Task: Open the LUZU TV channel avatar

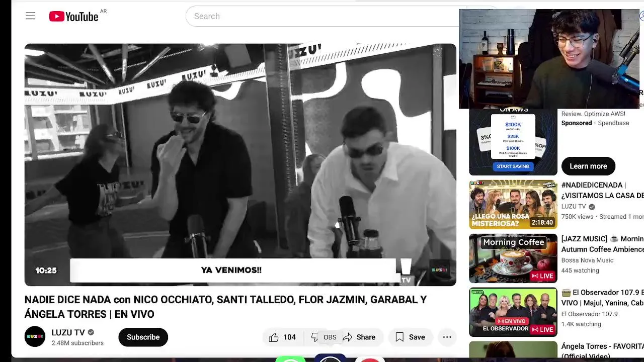Action: [35, 337]
